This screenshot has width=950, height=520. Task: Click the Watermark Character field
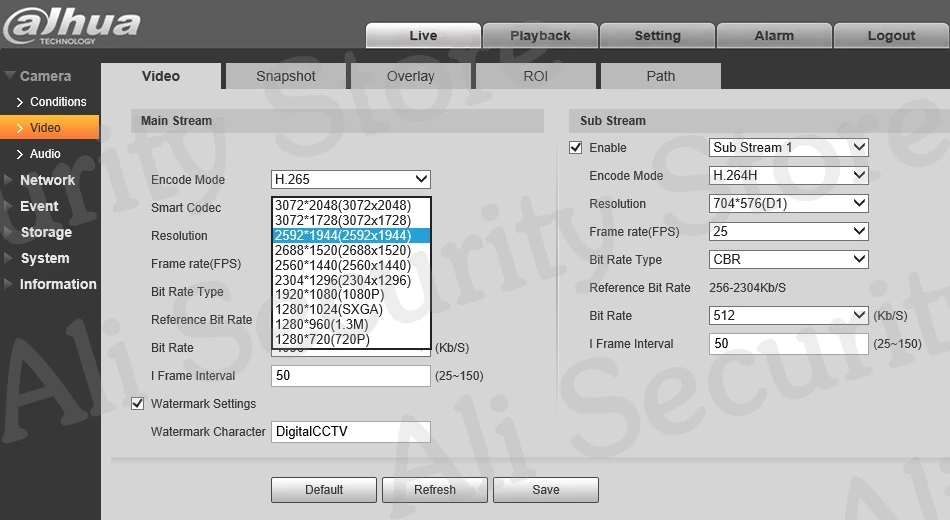coord(351,432)
